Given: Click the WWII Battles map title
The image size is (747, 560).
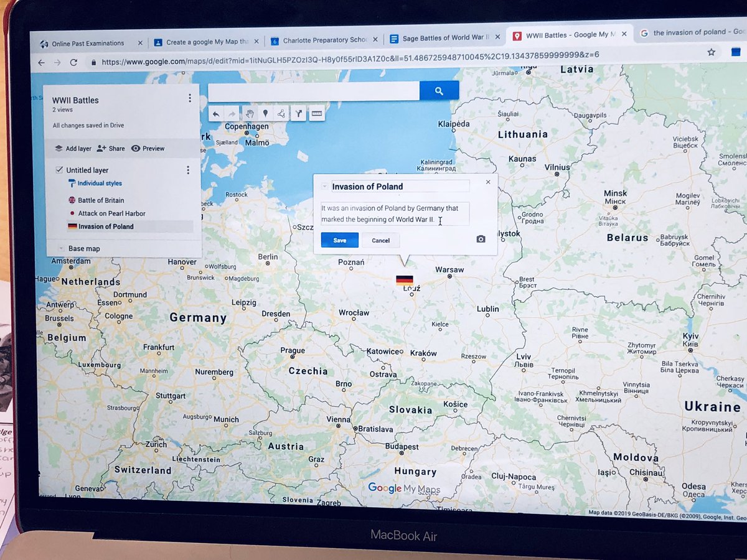Looking at the screenshot, I should (x=75, y=100).
